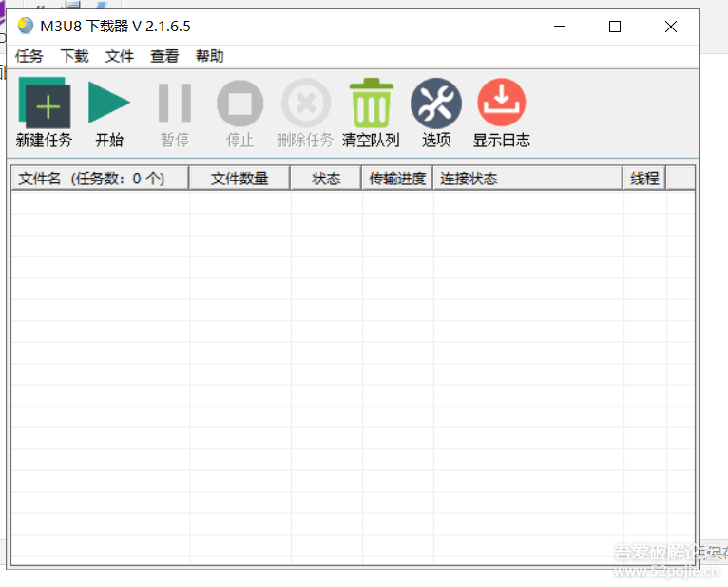Click the 文件数量 column header
The width and height of the screenshot is (728, 587).
point(239,179)
